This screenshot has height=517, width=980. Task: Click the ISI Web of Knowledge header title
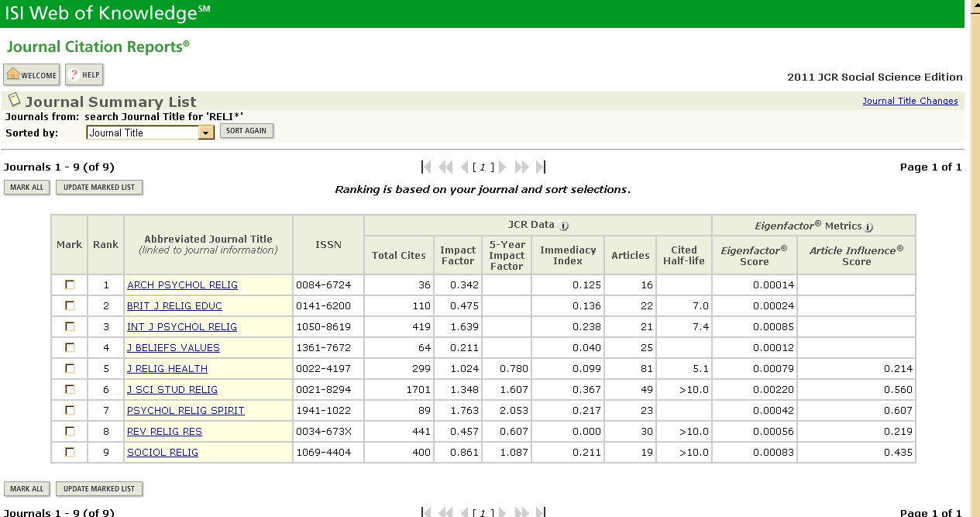[x=107, y=13]
